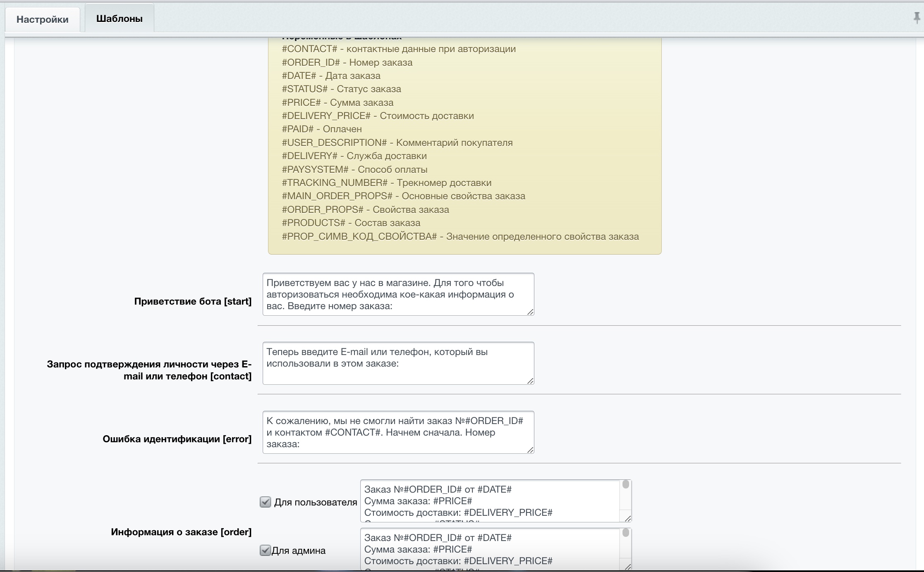
Task: Select the Шаблоны tab
Action: click(x=119, y=19)
